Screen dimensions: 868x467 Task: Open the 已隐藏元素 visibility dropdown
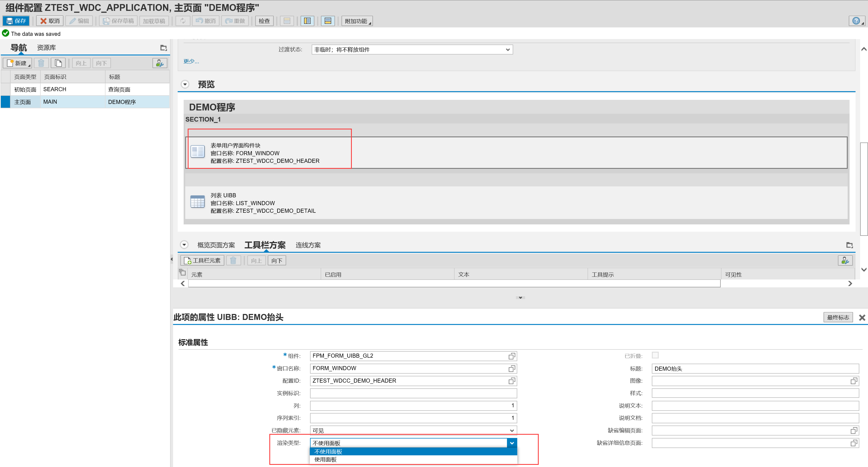pyautogui.click(x=512, y=430)
